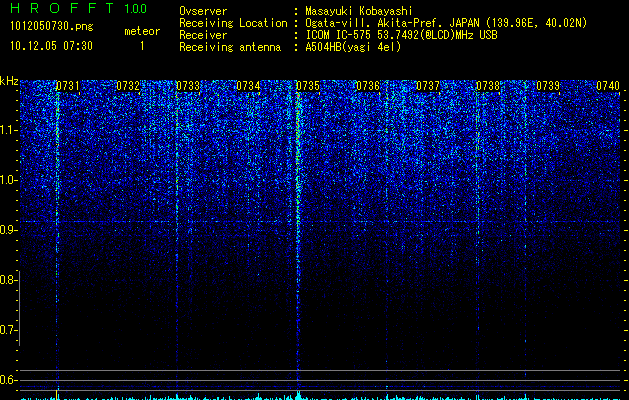
Task: Click the 0.9 frequency axis label
Action: [x=9, y=230]
